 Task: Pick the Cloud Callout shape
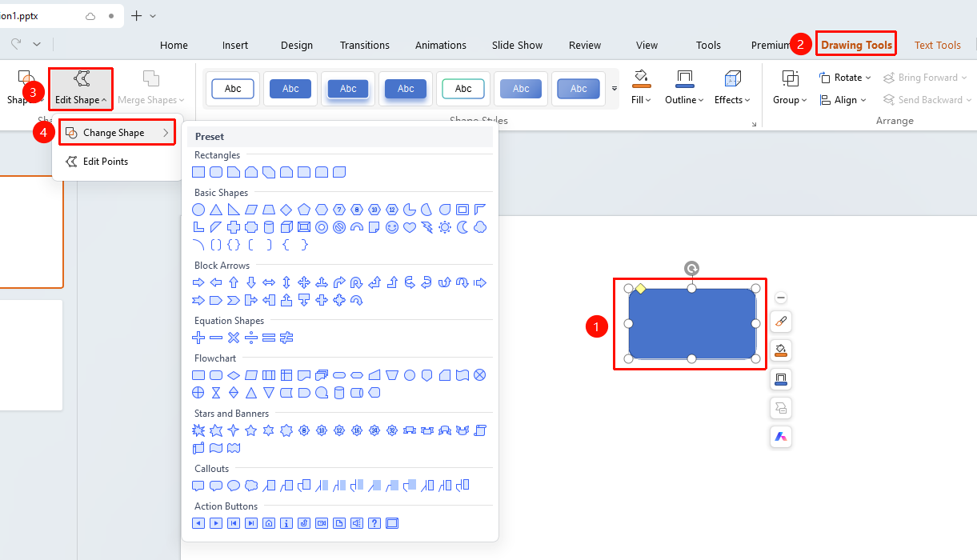(251, 486)
